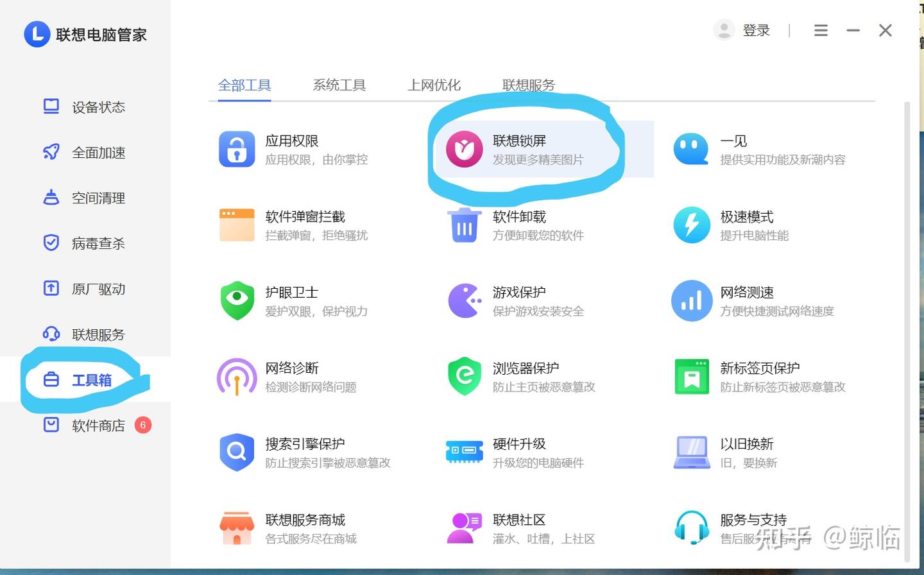Click the 防止主页被恶意篡改 description text
This screenshot has height=575, width=924.
544,387
